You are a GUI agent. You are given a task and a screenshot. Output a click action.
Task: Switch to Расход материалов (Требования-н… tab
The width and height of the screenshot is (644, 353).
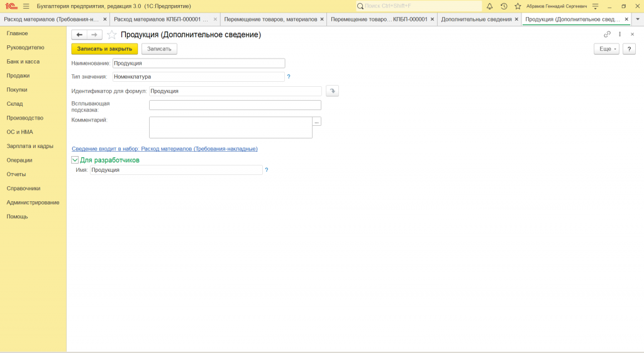coord(52,20)
